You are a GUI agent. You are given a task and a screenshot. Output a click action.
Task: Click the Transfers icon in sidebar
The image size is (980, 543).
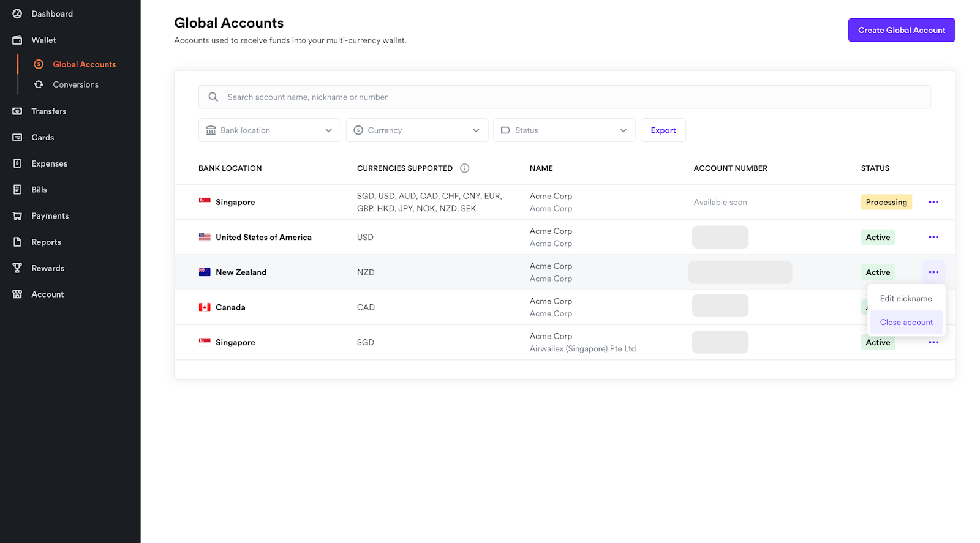pyautogui.click(x=17, y=111)
